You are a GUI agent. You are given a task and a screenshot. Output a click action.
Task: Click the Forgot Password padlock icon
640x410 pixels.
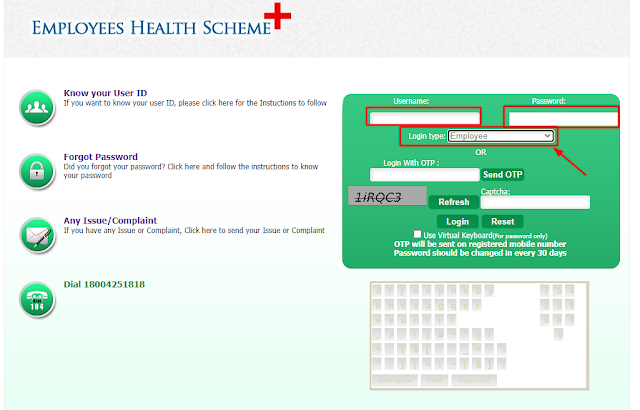pyautogui.click(x=37, y=171)
